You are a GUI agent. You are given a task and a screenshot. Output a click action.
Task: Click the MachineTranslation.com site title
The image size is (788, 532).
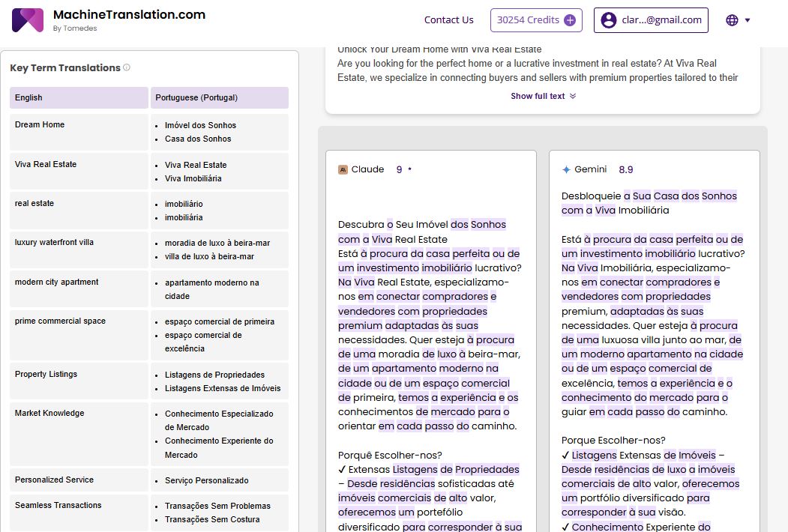[129, 15]
